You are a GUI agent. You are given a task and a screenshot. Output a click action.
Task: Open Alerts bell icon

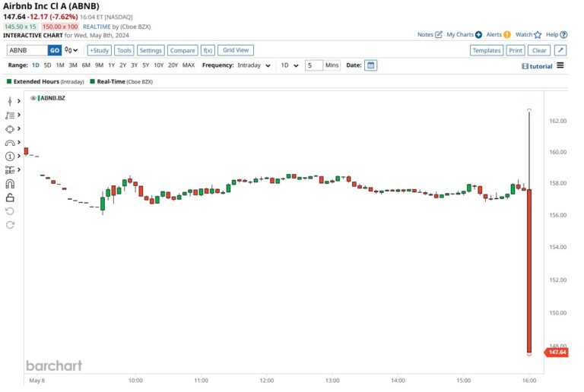[507, 35]
